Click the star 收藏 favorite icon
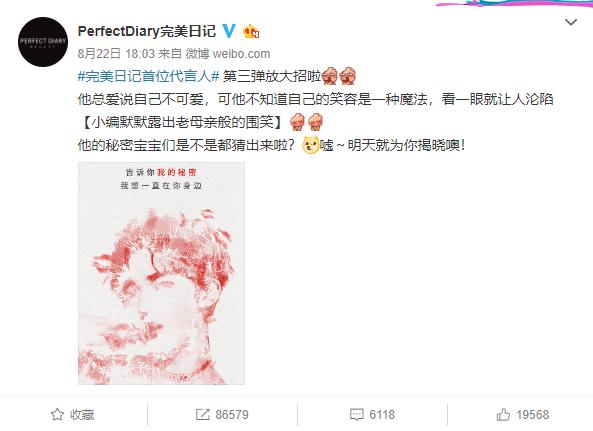Viewport: 593px width, 431px height. (57, 414)
